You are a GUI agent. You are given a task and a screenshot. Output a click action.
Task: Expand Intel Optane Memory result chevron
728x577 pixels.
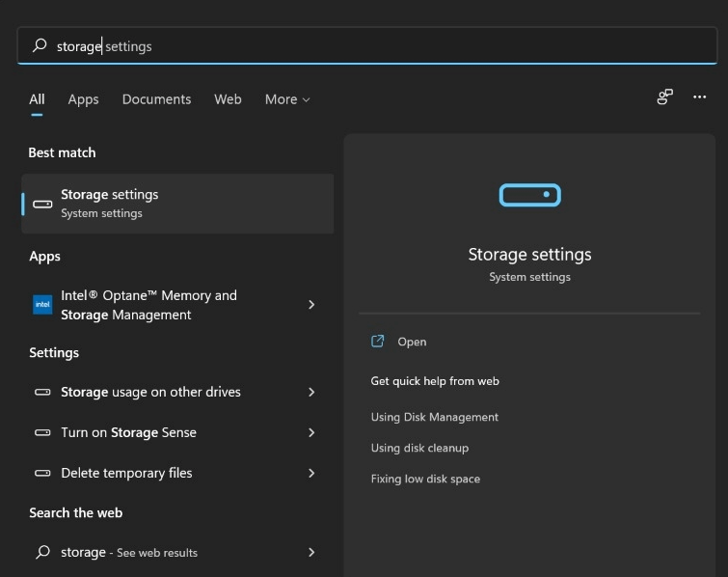(x=311, y=305)
